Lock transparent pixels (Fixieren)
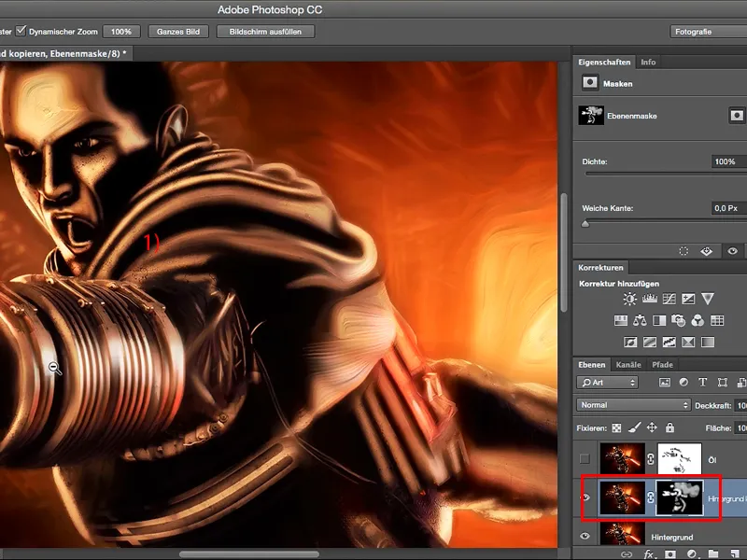 [x=616, y=428]
